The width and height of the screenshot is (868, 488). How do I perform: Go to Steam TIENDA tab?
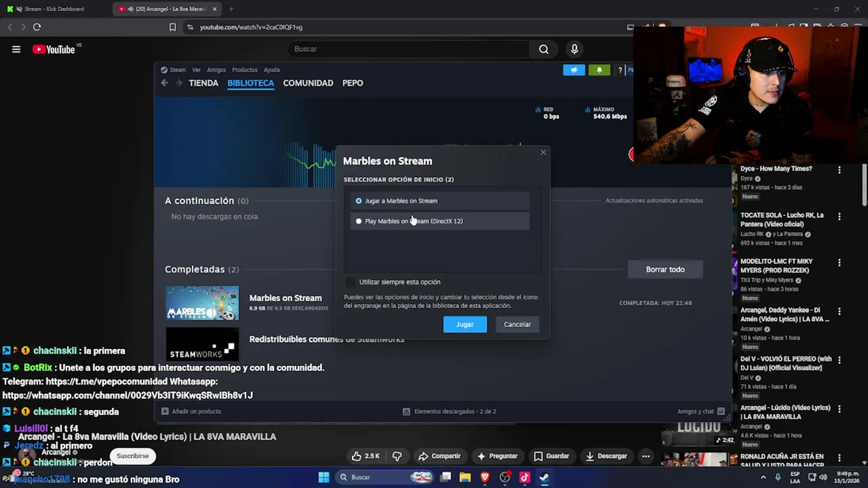203,83
